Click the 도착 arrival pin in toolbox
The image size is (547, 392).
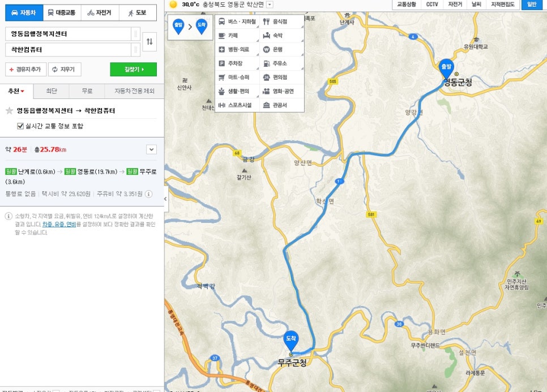point(201,27)
